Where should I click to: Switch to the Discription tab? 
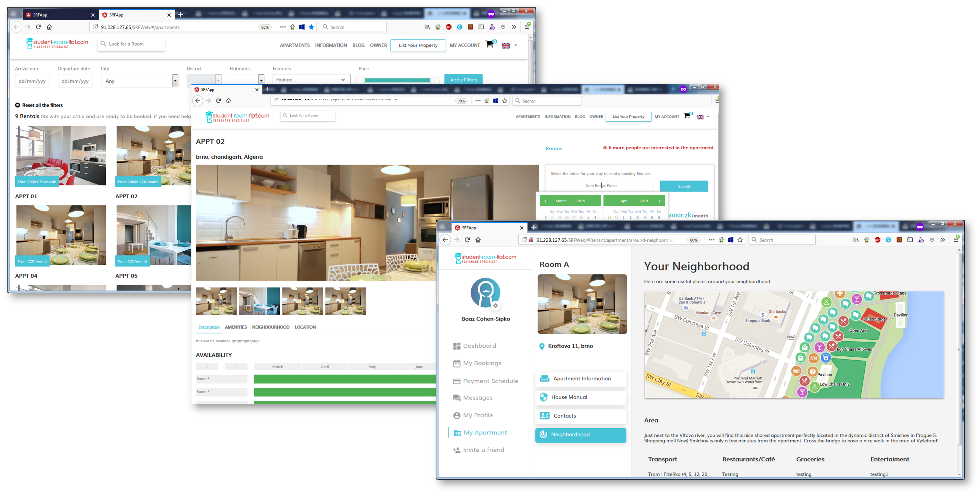coord(209,327)
